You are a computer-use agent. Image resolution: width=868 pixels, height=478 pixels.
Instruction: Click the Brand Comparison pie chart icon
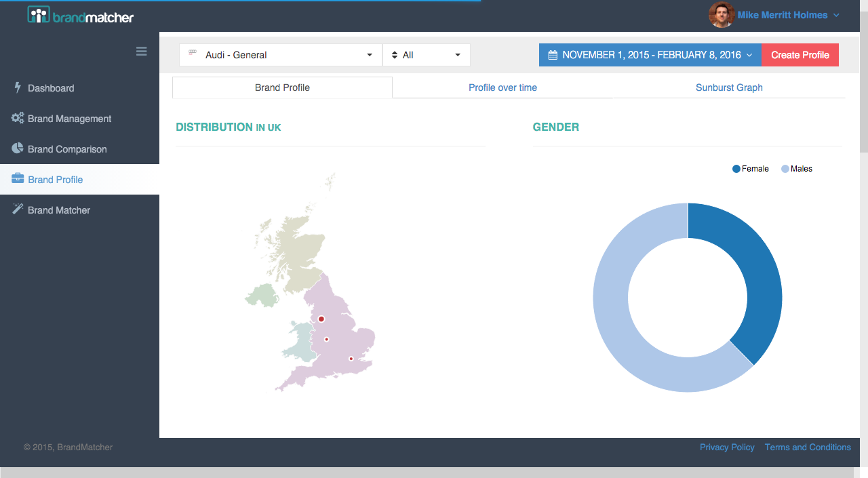click(x=18, y=148)
